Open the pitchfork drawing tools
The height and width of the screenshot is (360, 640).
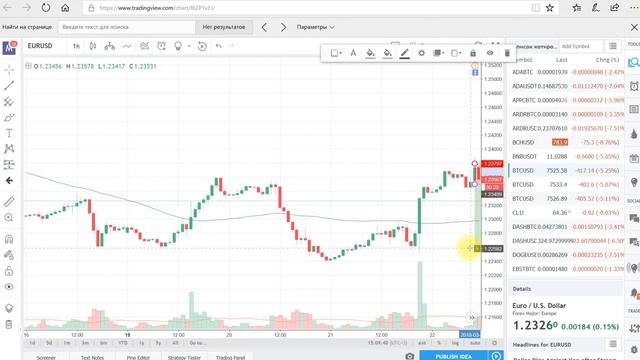pyautogui.click(x=9, y=102)
